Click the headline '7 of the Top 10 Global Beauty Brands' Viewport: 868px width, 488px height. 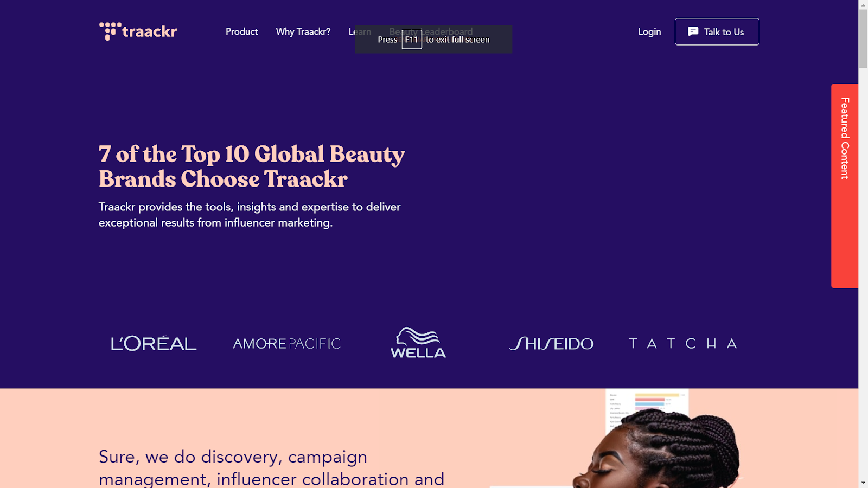(x=252, y=166)
